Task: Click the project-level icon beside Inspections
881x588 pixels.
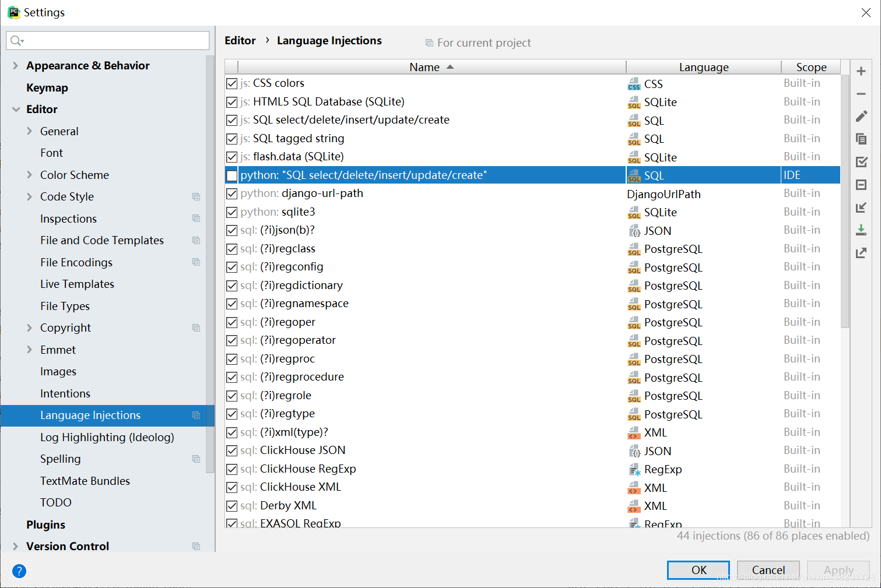Action: 196,219
